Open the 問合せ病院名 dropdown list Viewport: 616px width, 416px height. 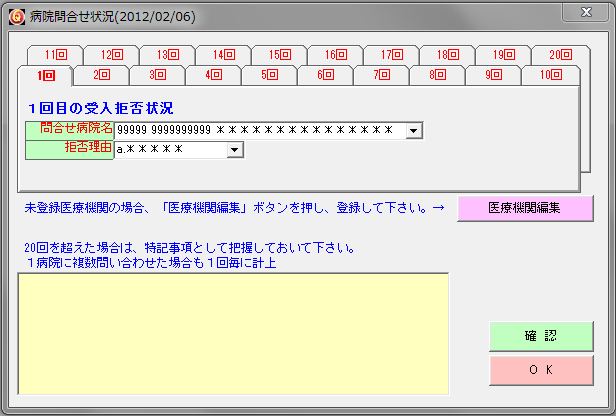[x=414, y=130]
